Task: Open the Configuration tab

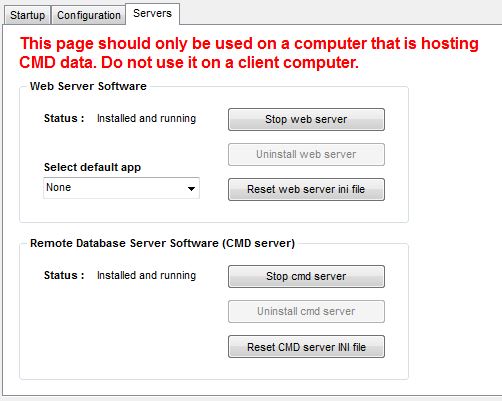Action: click(x=89, y=15)
